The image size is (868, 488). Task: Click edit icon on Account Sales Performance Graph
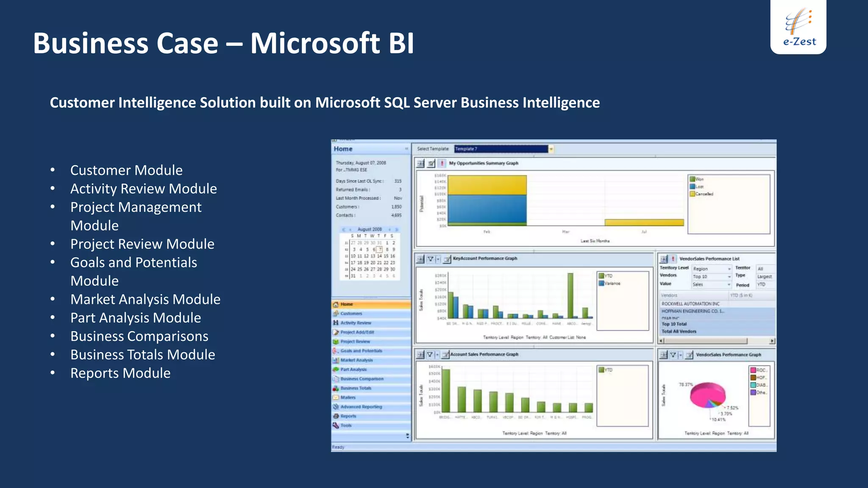pos(445,355)
